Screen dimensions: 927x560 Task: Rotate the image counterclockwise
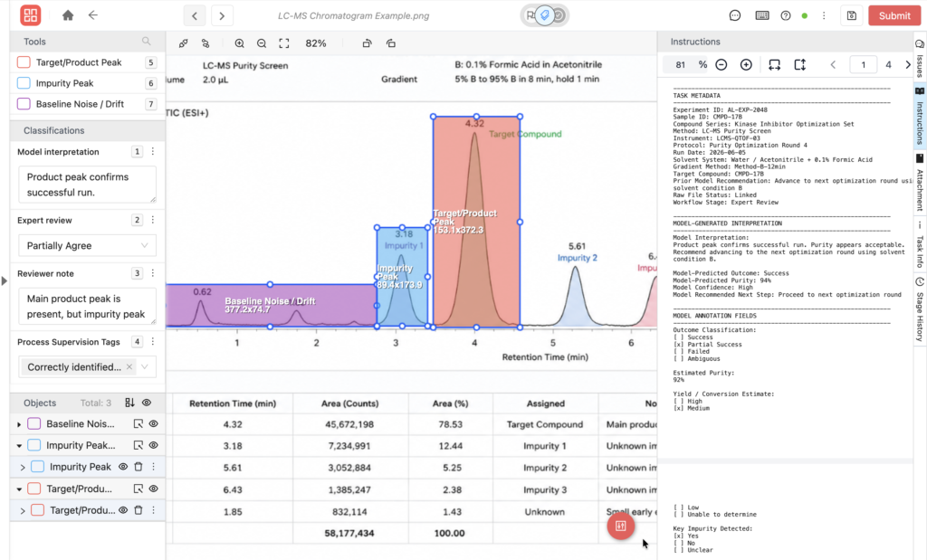391,43
